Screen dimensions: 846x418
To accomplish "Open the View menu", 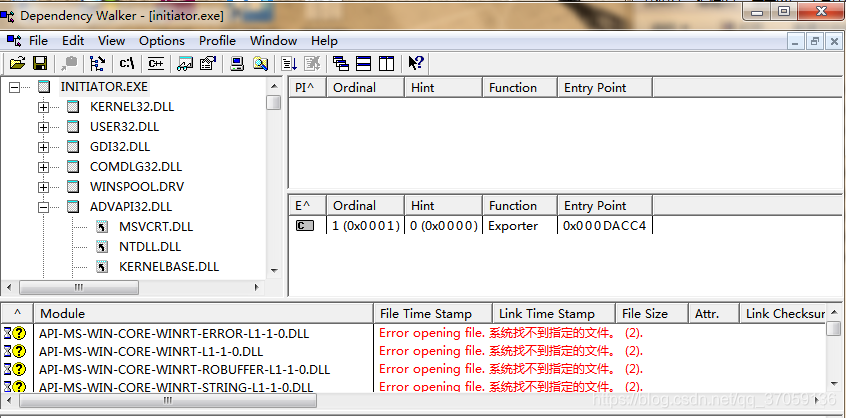I will 112,41.
